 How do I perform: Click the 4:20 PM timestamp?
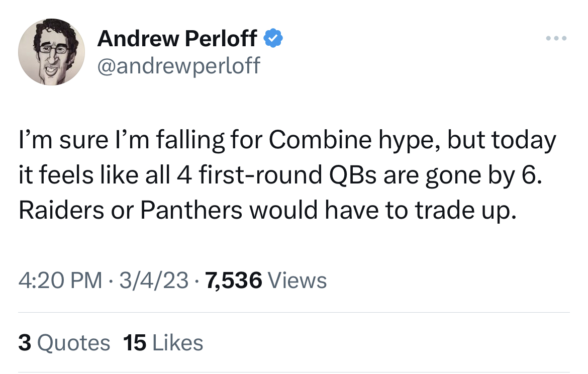click(x=60, y=280)
